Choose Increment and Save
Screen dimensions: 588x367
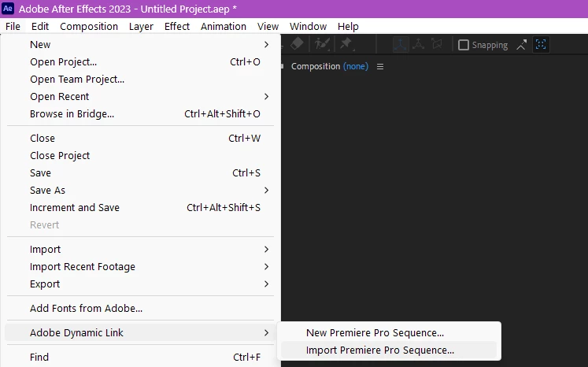coord(140,207)
